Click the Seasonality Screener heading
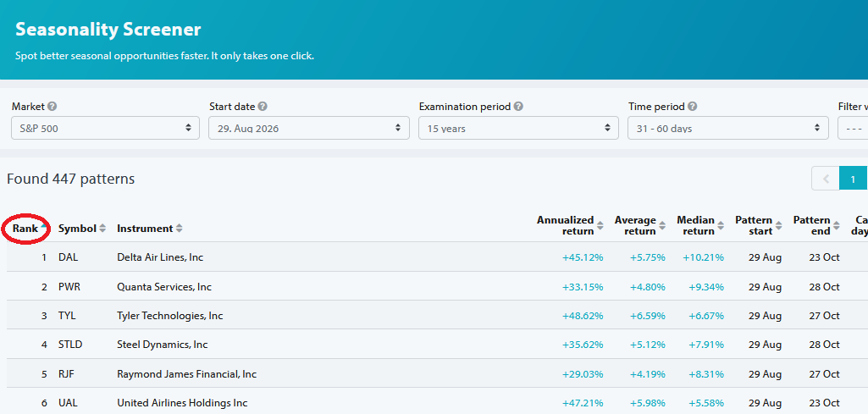Image resolution: width=868 pixels, height=414 pixels. [x=108, y=30]
